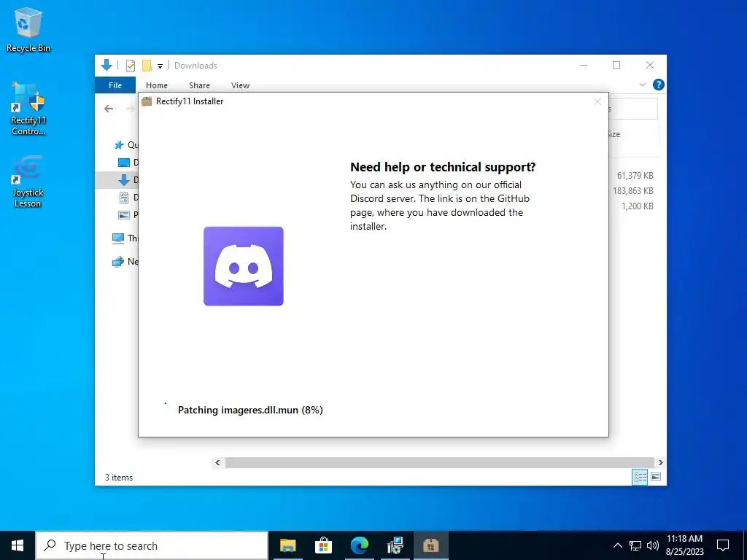Open Customize Quick Access Toolbar dropdown

click(x=160, y=66)
